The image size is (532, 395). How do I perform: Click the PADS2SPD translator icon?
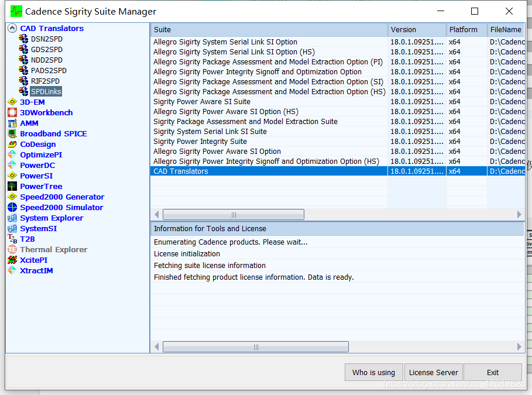(23, 70)
